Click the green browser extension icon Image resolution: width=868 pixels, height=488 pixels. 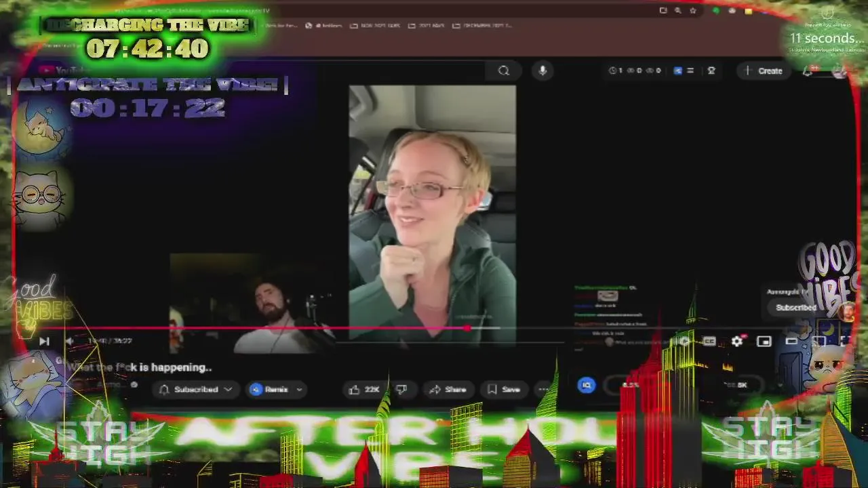716,11
